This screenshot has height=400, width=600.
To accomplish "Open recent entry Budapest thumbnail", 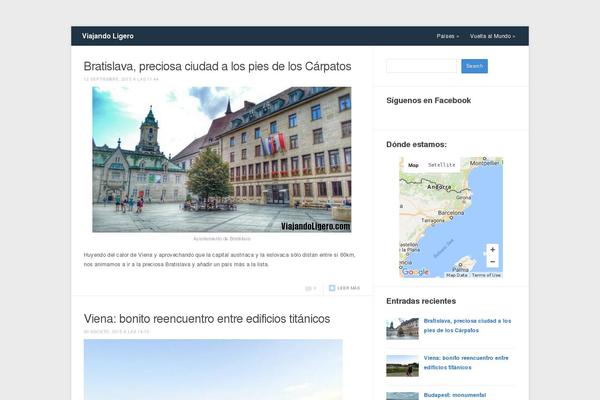I will [403, 396].
